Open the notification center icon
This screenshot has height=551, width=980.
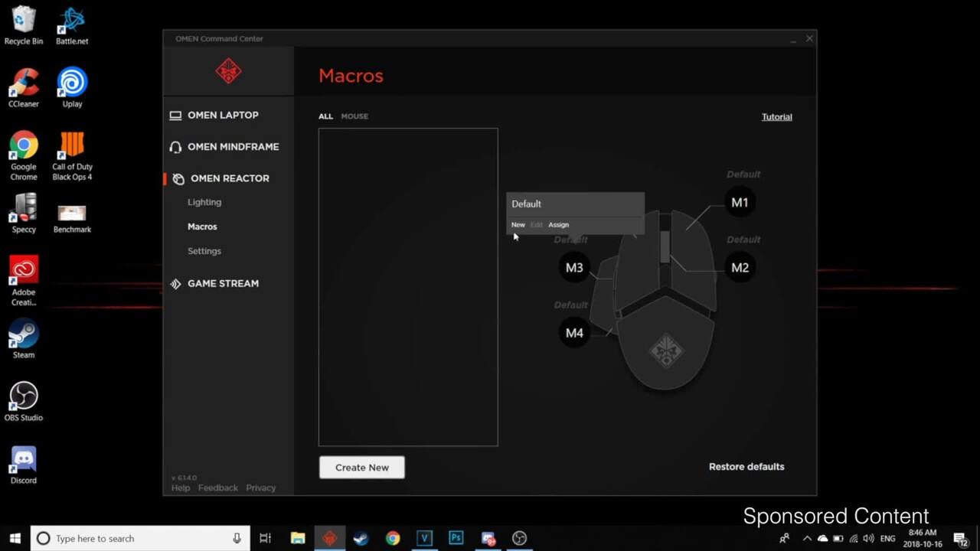960,539
